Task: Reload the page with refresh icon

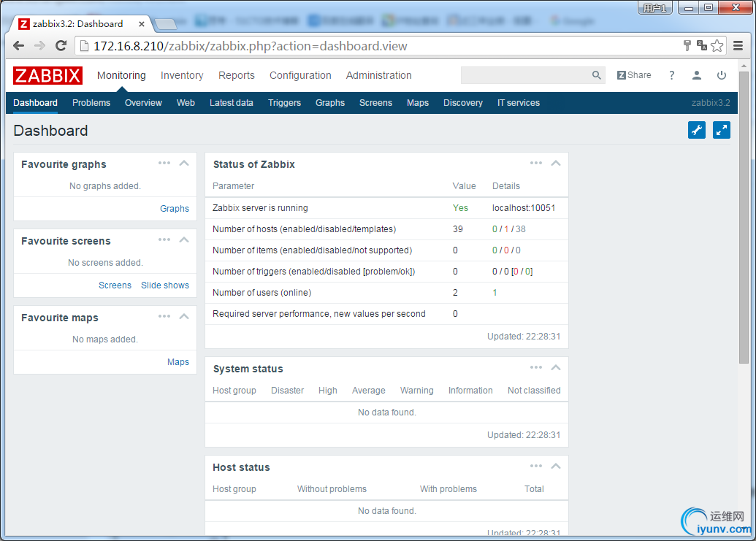Action: pyautogui.click(x=61, y=46)
